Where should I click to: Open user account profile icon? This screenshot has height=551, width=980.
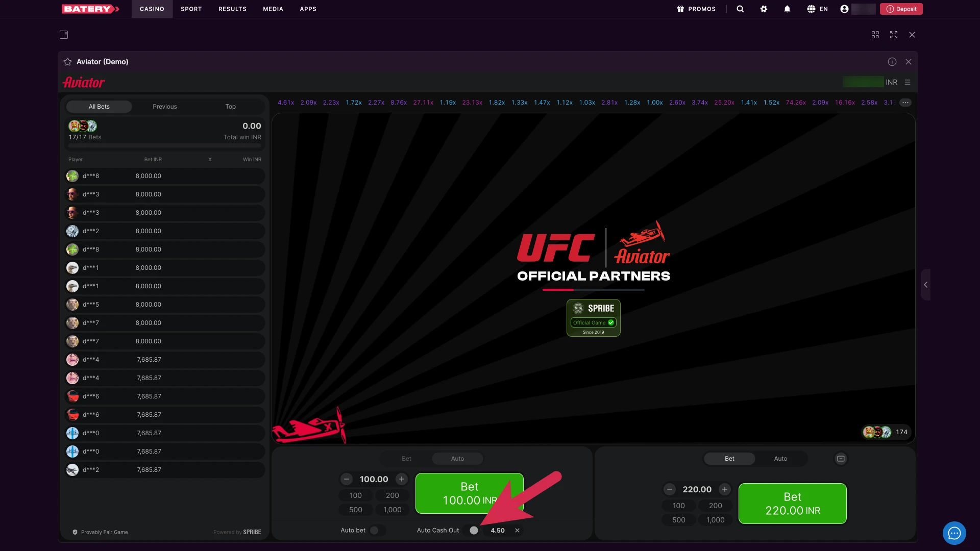point(844,9)
